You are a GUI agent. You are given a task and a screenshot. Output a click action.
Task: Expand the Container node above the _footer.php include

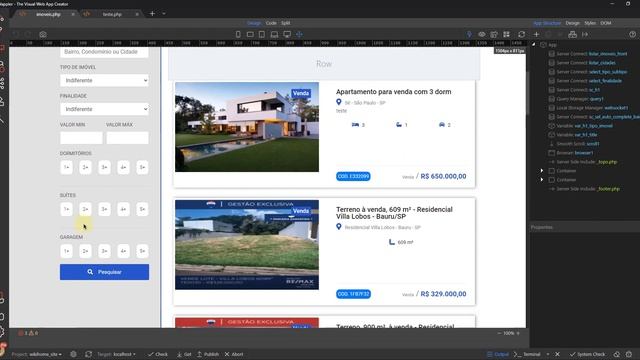coord(542,180)
